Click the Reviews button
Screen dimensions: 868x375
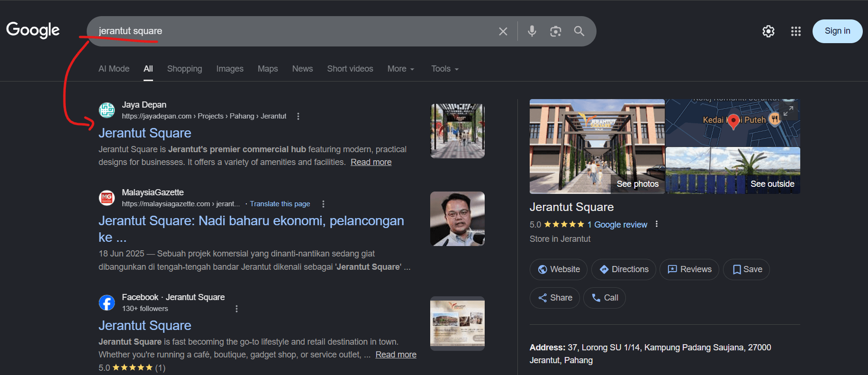point(689,269)
